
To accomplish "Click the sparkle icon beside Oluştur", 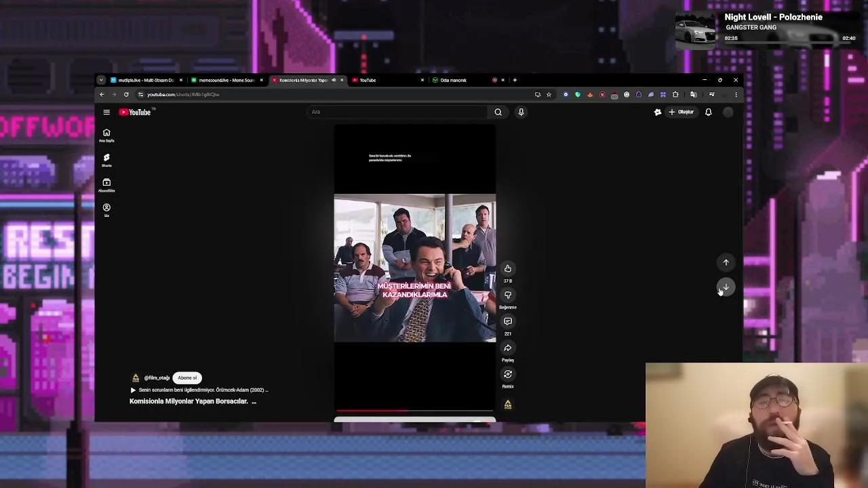I will (x=657, y=112).
